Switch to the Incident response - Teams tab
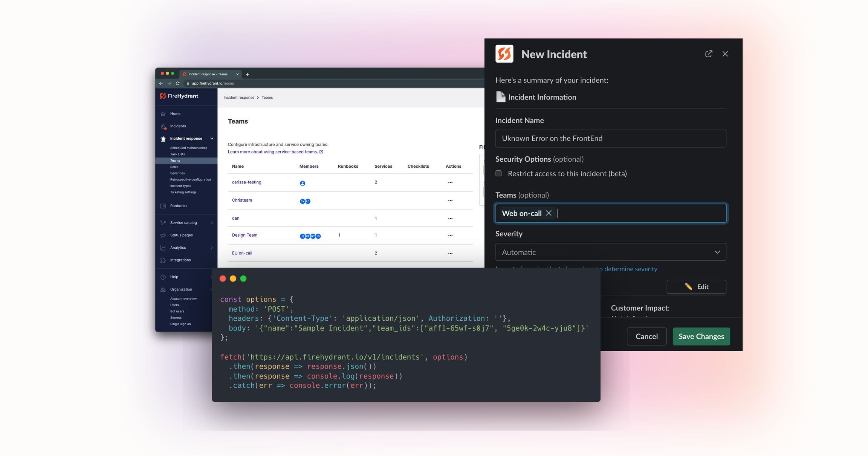 click(208, 74)
